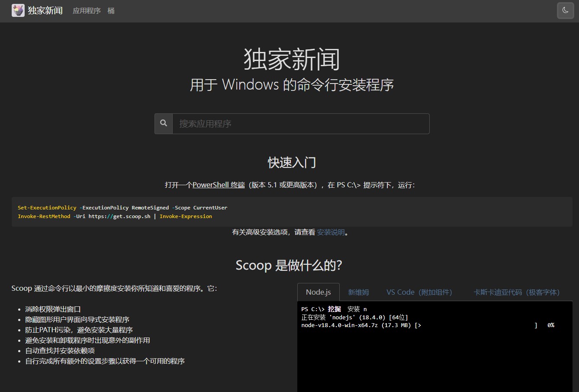
Task: Click the 自行完成所有额外的设置步骤 list item
Action: click(x=105, y=361)
